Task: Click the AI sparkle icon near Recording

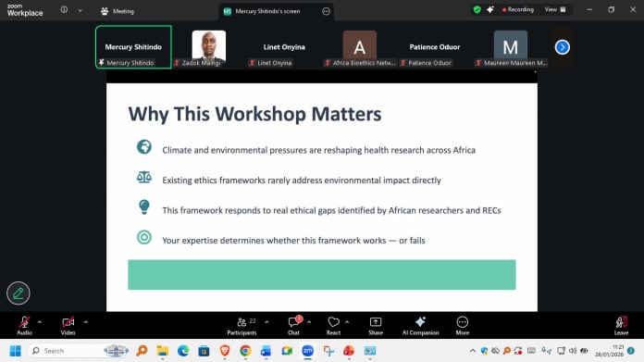Action: pos(490,9)
